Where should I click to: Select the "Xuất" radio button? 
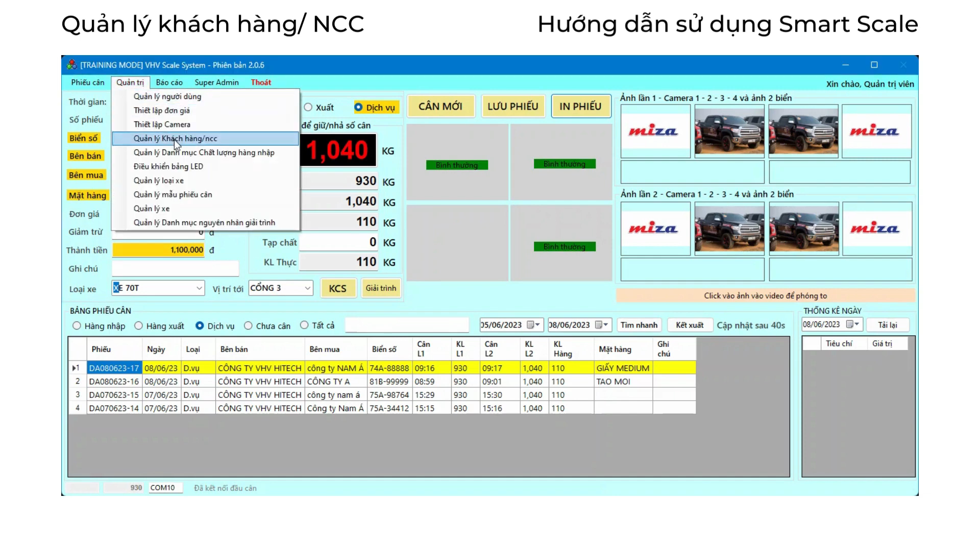(x=308, y=107)
